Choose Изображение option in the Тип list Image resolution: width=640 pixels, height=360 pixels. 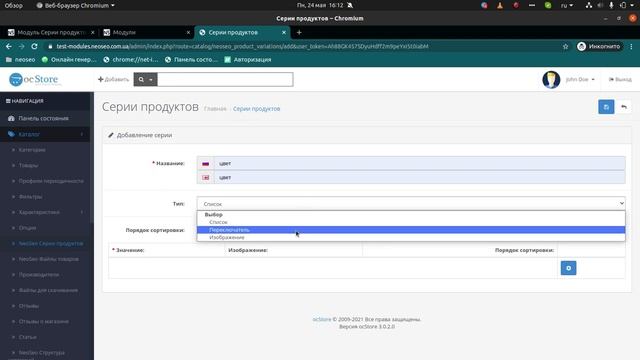(x=411, y=237)
